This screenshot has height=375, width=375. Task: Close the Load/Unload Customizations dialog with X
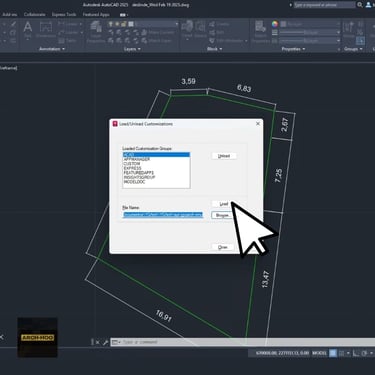pyautogui.click(x=258, y=124)
